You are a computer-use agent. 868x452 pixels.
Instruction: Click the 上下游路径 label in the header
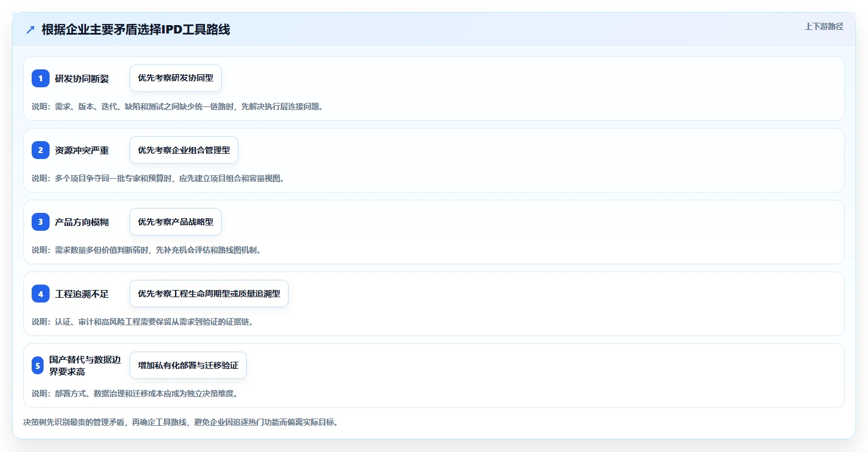[x=824, y=26]
